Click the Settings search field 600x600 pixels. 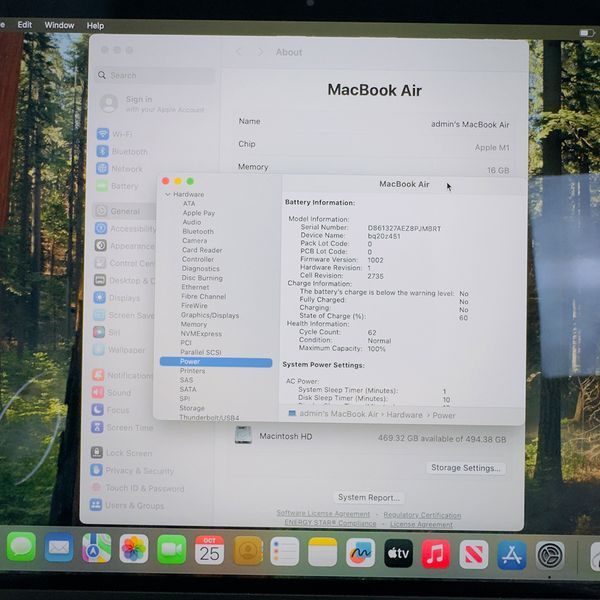155,75
